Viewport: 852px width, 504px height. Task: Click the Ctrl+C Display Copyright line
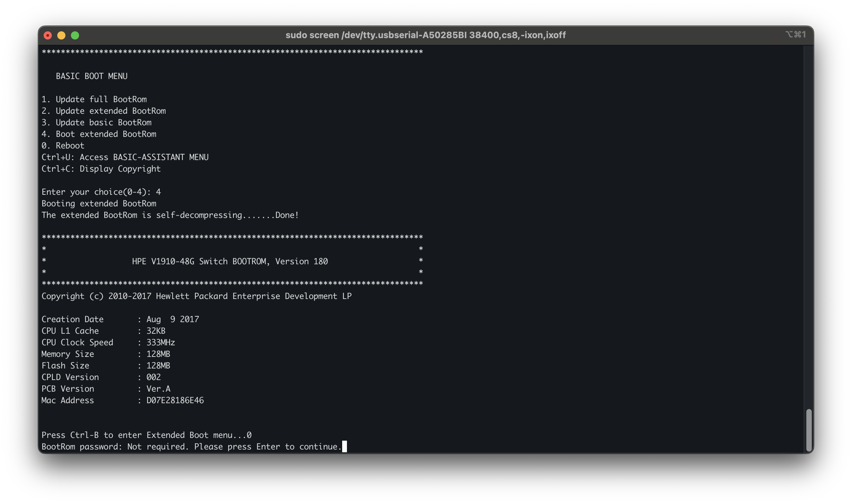pyautogui.click(x=101, y=169)
